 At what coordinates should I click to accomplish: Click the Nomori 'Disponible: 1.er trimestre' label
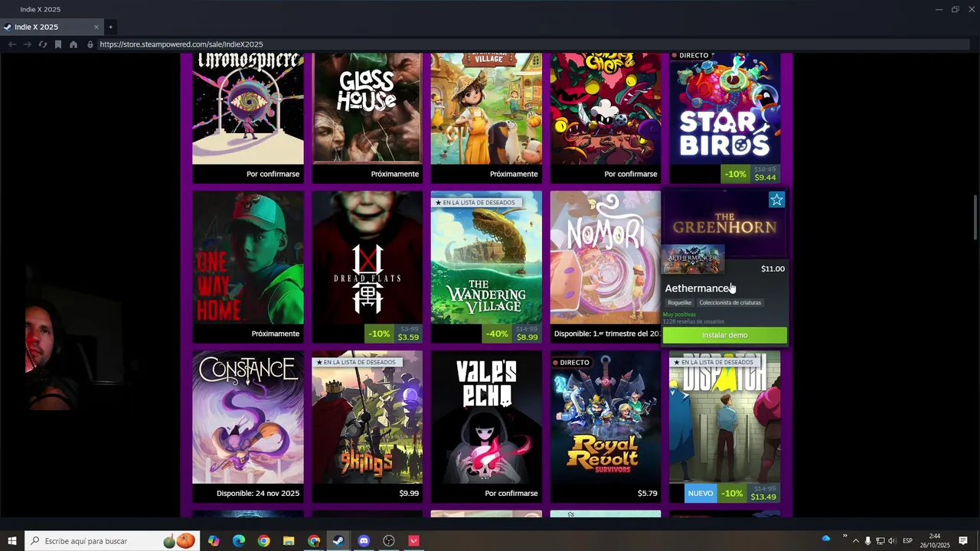[606, 334]
